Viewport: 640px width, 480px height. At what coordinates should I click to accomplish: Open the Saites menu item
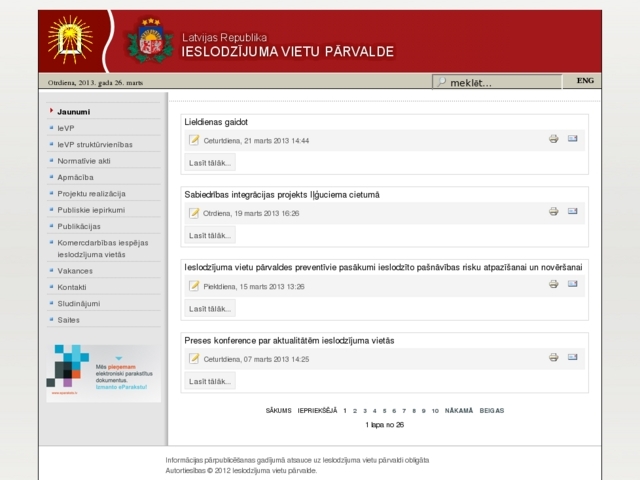(x=68, y=320)
